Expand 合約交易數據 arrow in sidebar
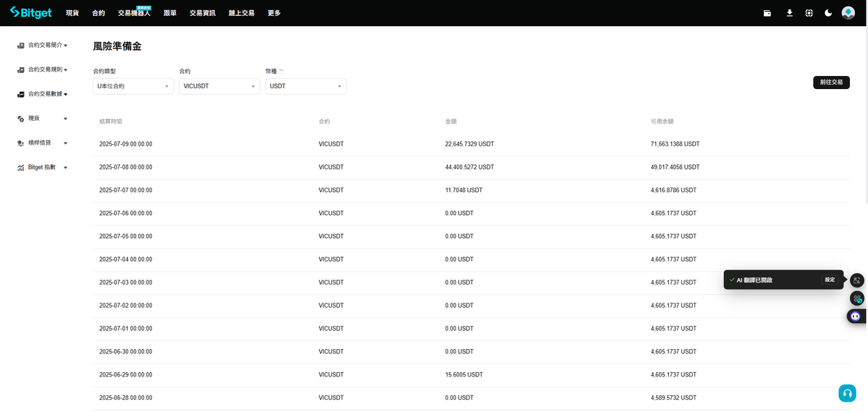 point(66,95)
